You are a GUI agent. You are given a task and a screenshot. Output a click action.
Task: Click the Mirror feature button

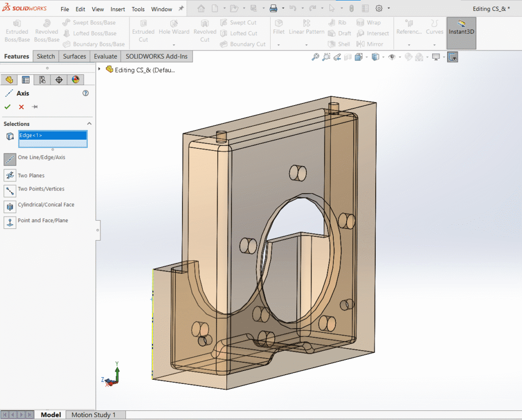pos(370,44)
